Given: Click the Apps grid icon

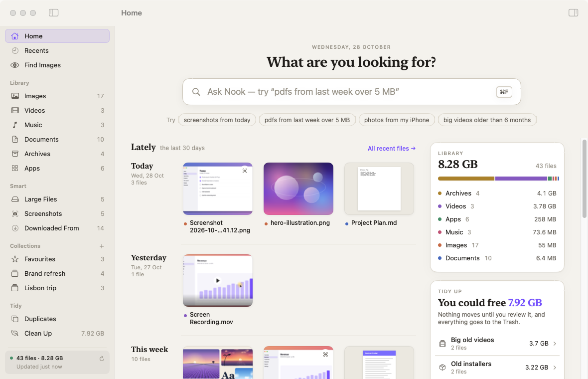Looking at the screenshot, I should (x=15, y=168).
